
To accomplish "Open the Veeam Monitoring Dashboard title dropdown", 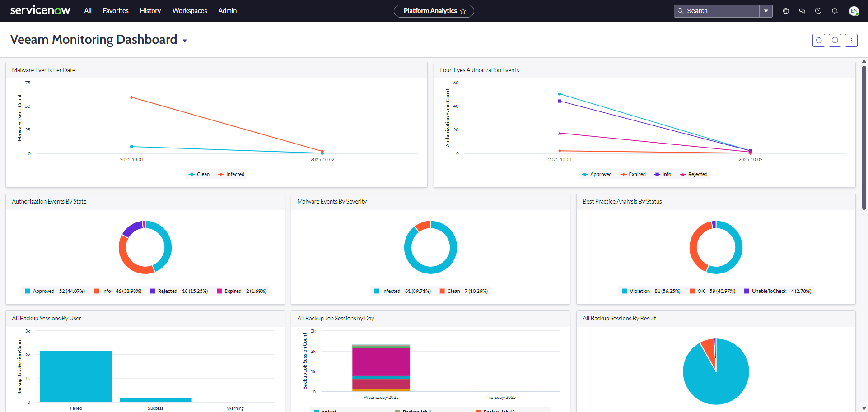I will coord(185,40).
